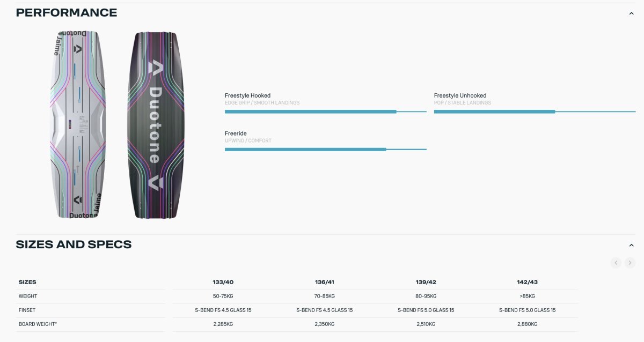Viewport: 644px width, 342px height.
Task: Select the Performance heading
Action: 67,12
